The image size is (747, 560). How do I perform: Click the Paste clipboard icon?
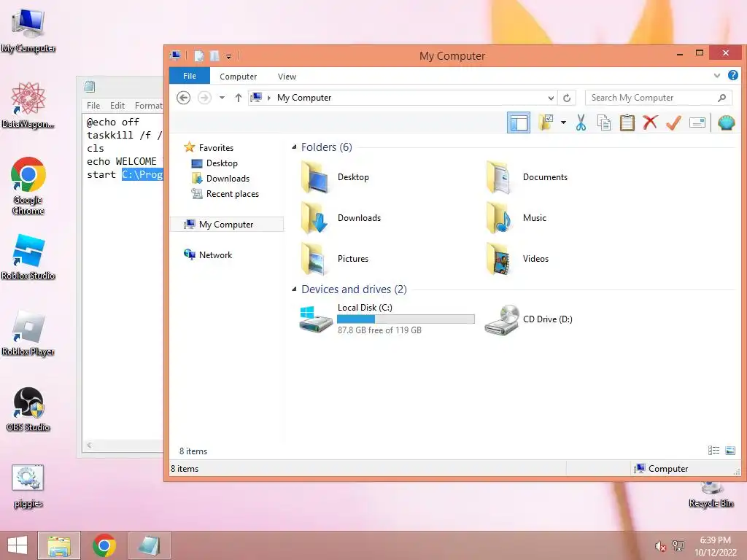(x=627, y=122)
